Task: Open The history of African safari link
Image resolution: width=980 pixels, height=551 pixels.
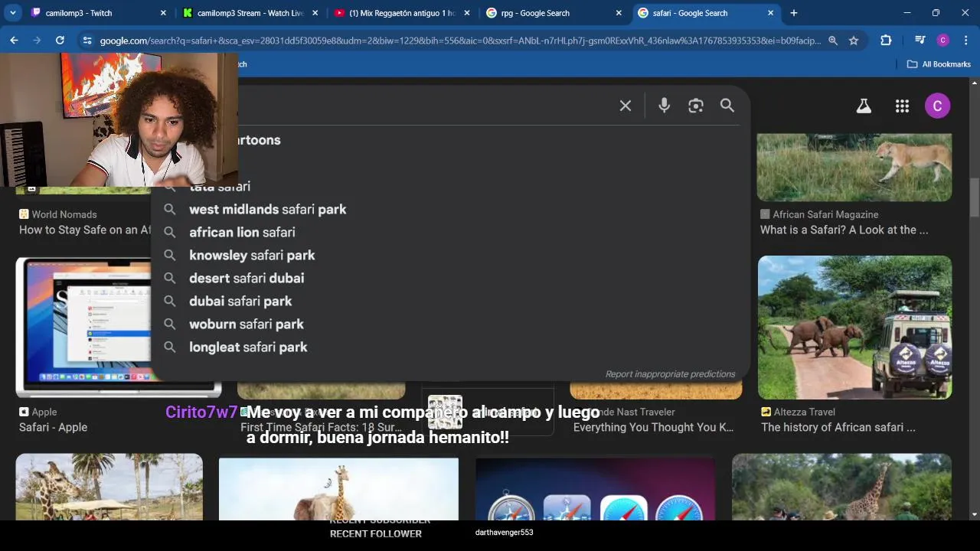Action: pos(838,428)
